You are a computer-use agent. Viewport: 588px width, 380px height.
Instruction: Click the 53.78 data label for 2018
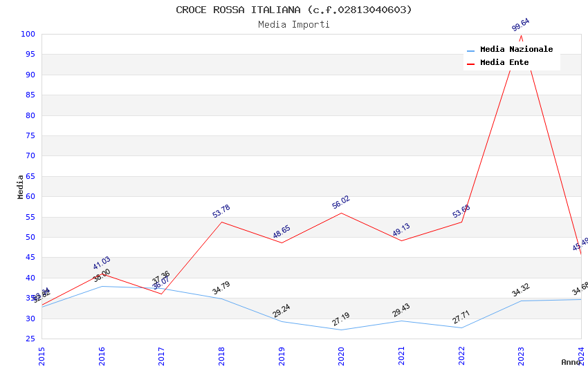pos(221,211)
